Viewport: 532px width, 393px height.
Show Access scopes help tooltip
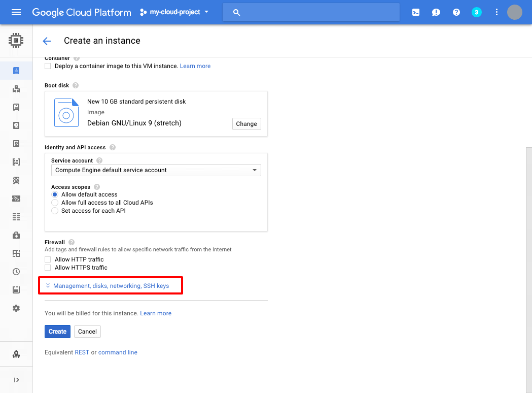[97, 187]
